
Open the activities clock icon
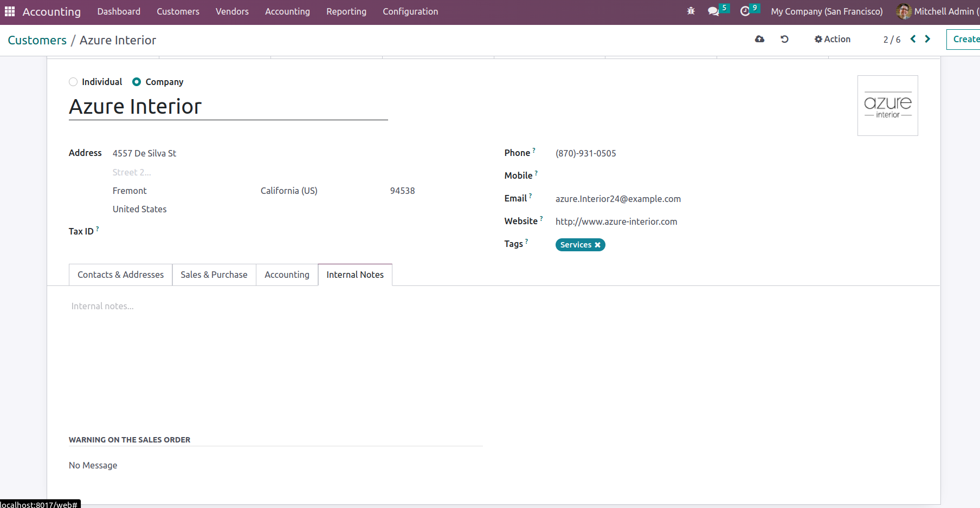(x=745, y=11)
